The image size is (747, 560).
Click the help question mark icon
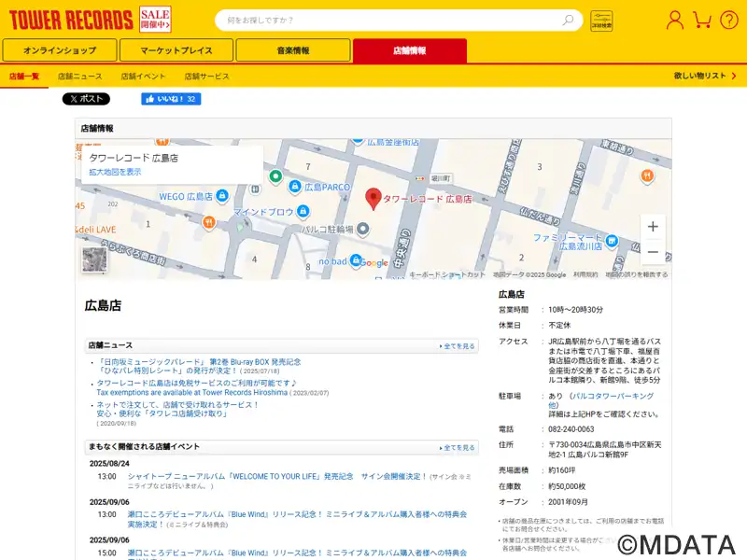click(729, 20)
